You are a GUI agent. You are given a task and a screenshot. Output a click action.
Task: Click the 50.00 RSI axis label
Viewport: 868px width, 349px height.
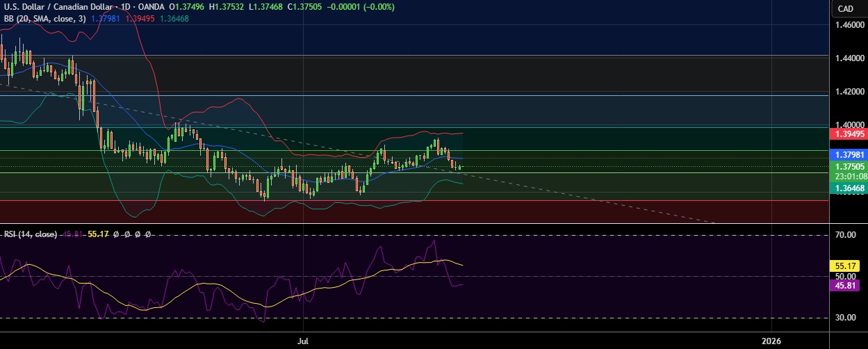click(844, 277)
